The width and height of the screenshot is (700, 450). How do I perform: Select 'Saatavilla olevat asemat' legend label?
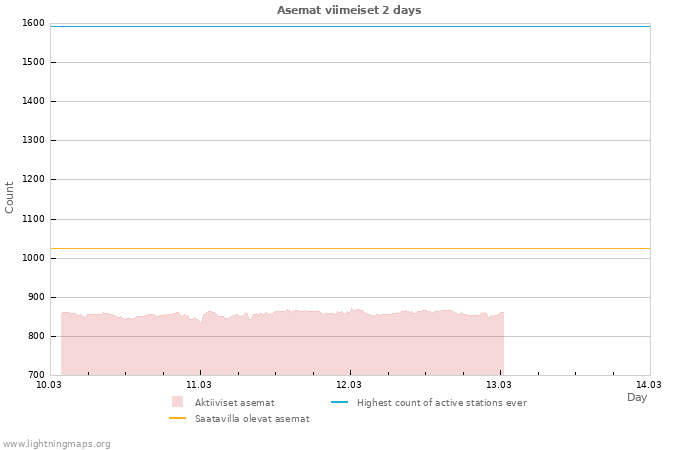(x=251, y=418)
